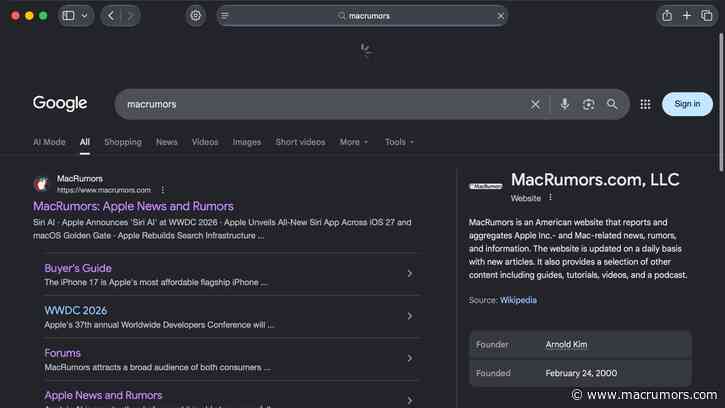Open the Share icon in Safari toolbar
This screenshot has width=725, height=408.
667,16
